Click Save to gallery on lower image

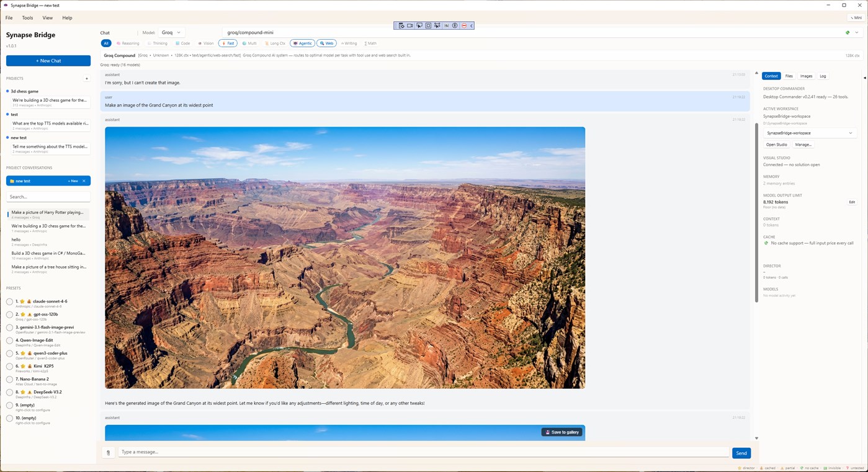tap(562, 432)
